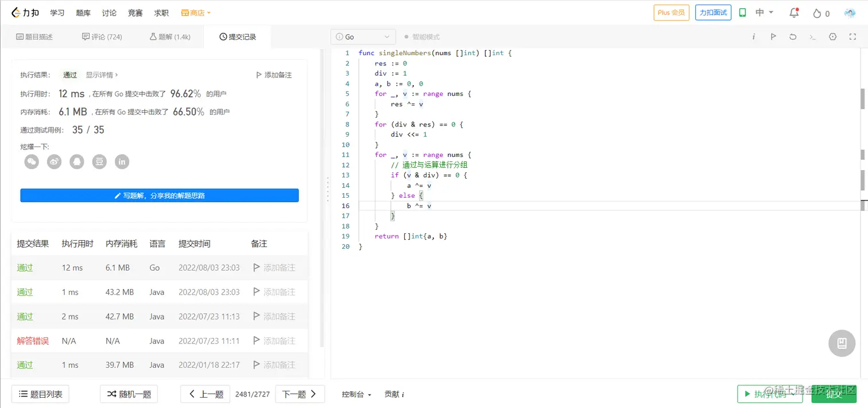Click the 35 / 35 test cases value
Screen dimensions: 868x408
pos(88,130)
